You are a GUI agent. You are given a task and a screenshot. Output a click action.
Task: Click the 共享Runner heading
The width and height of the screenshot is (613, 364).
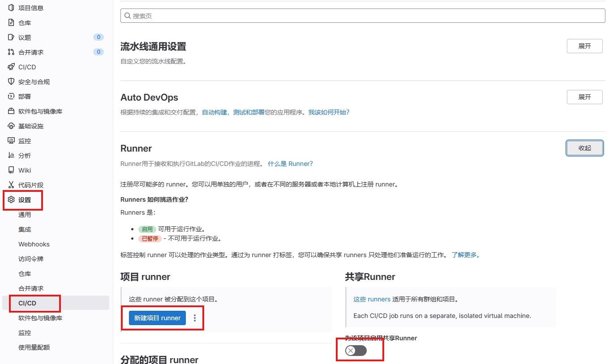(x=370, y=277)
